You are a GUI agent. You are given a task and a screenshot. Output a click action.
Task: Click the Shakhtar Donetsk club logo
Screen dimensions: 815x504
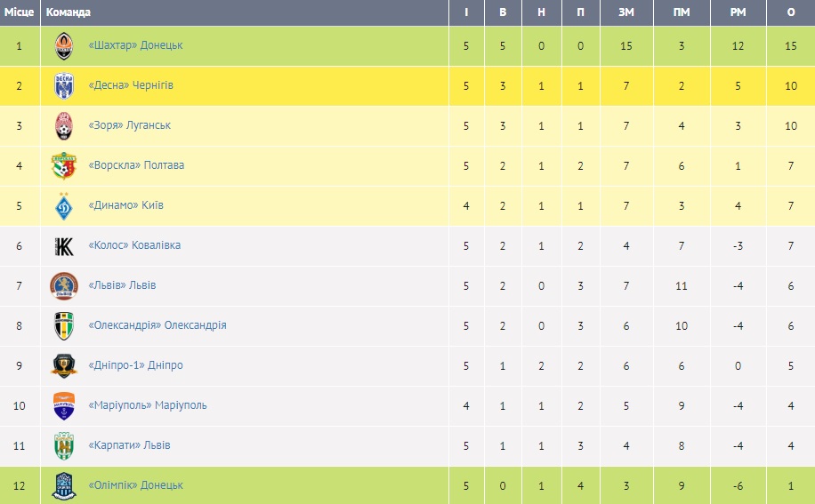64,45
